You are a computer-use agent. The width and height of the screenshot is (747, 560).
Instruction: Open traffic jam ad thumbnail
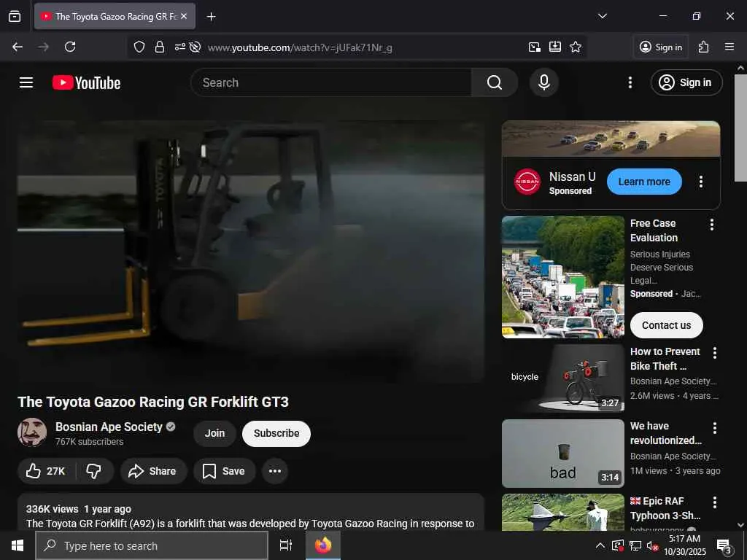coord(562,276)
